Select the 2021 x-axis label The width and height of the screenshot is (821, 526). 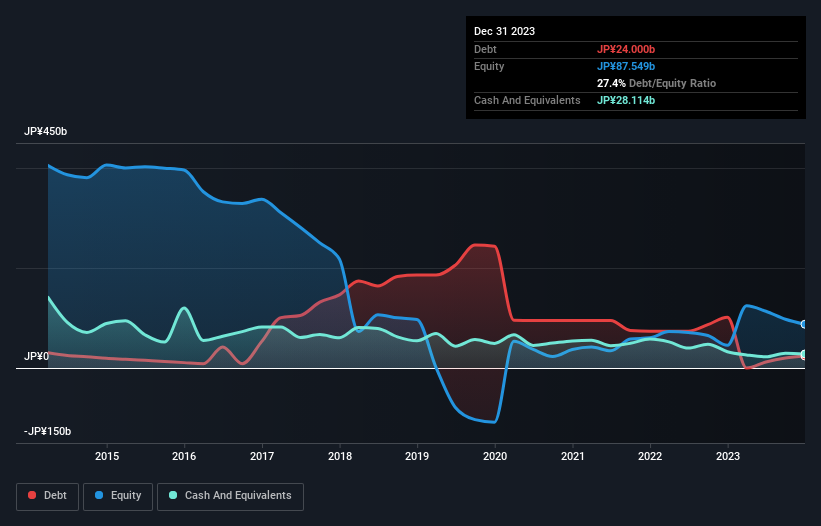coord(573,456)
